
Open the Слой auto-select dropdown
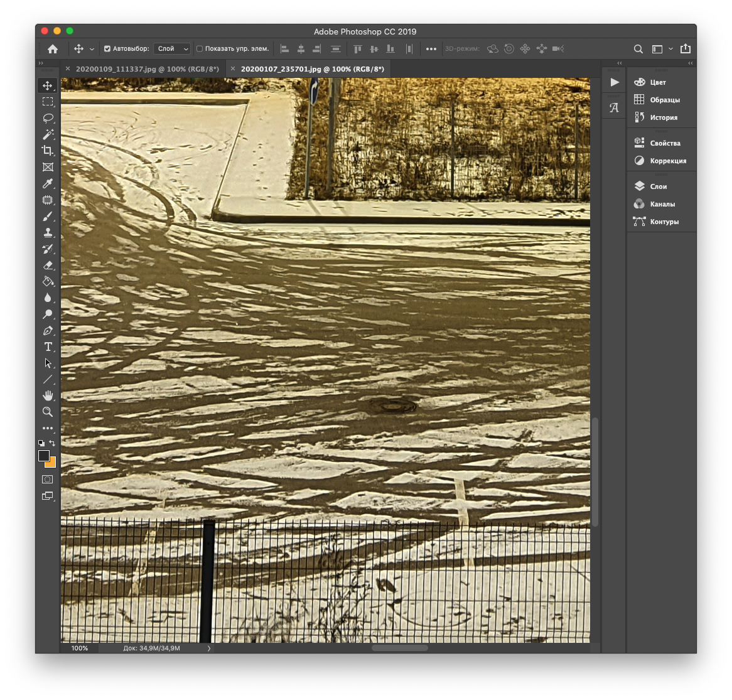pos(172,49)
